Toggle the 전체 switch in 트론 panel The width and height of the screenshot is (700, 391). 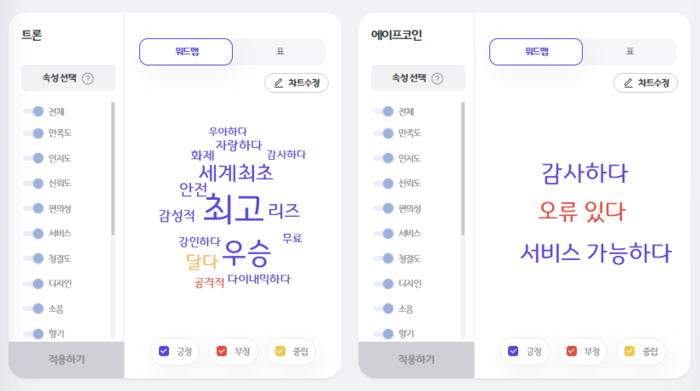tap(33, 111)
